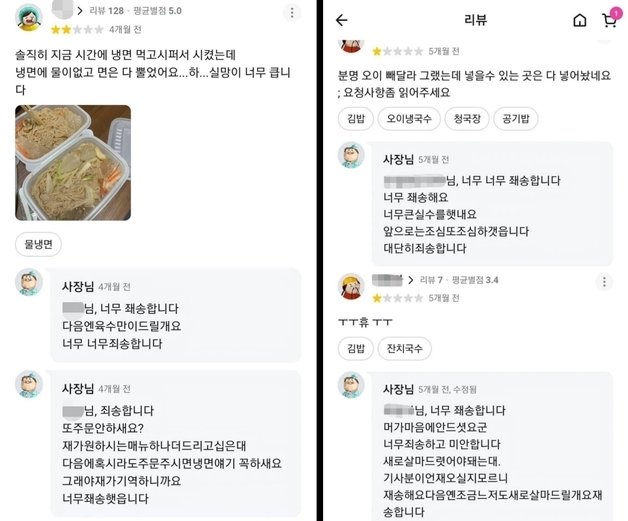Tap the back arrow in the 리뷰 header

tap(342, 20)
